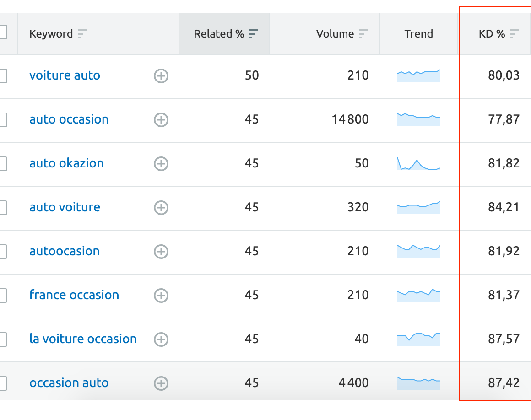Screen dimensions: 531x420
Task: Open the auto okazion keyword link
Action: tap(66, 163)
